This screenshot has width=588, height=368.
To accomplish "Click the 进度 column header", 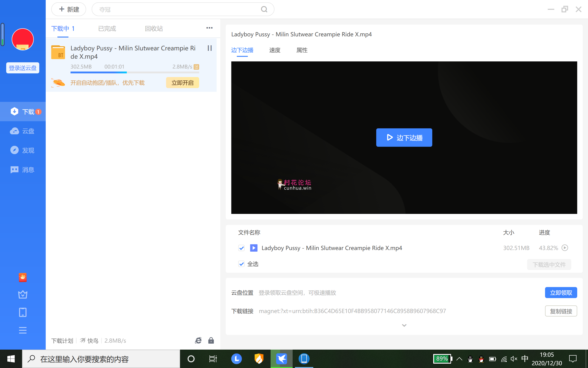I will tap(545, 233).
